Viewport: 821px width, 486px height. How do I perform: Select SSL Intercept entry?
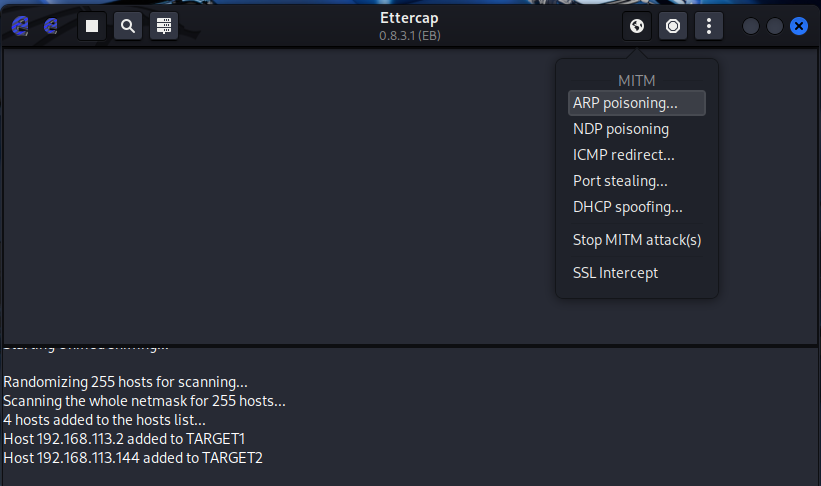point(615,273)
